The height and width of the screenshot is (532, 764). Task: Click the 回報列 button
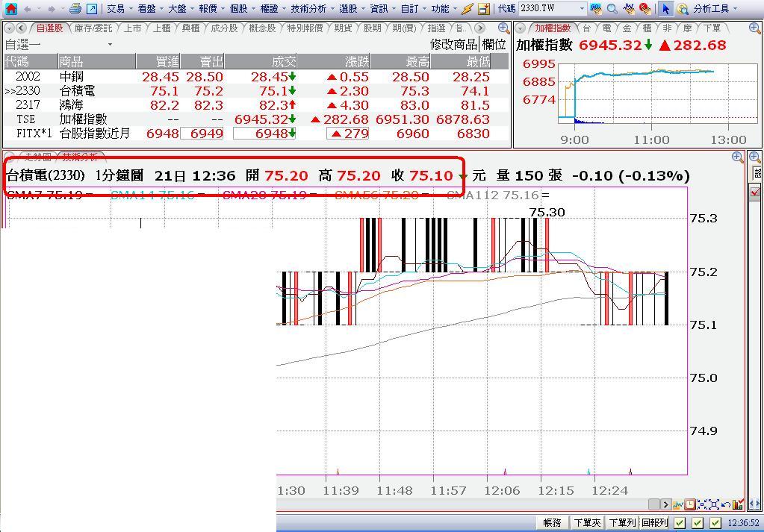coord(654,523)
